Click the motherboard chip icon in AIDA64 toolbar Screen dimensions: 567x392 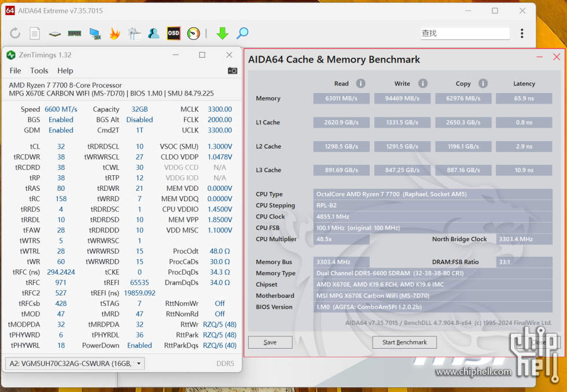coord(54,34)
